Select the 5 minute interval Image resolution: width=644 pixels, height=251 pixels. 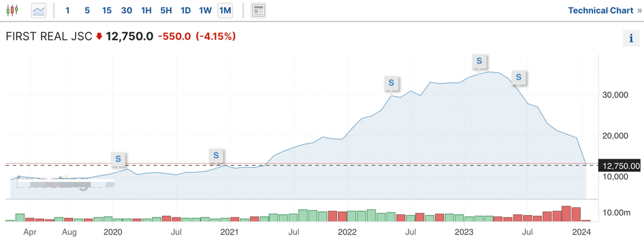point(87,10)
